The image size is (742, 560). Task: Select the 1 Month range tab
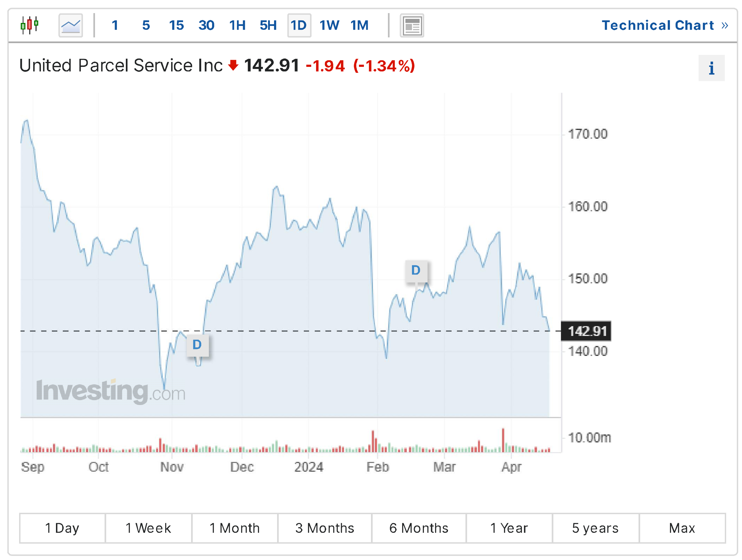(x=235, y=528)
